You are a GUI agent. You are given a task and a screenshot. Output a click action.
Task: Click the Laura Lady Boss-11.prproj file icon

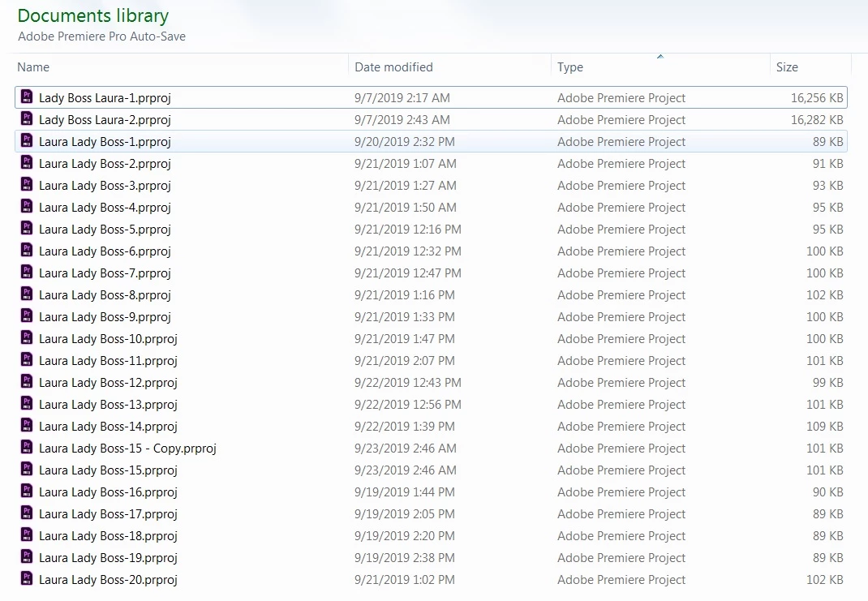click(27, 360)
